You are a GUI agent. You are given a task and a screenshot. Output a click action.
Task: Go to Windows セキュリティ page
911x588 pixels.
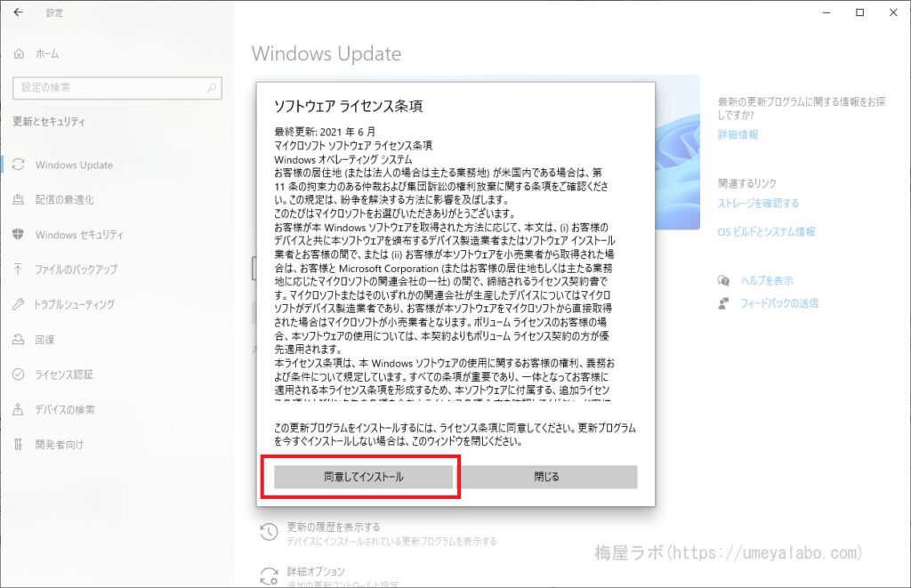click(x=79, y=235)
